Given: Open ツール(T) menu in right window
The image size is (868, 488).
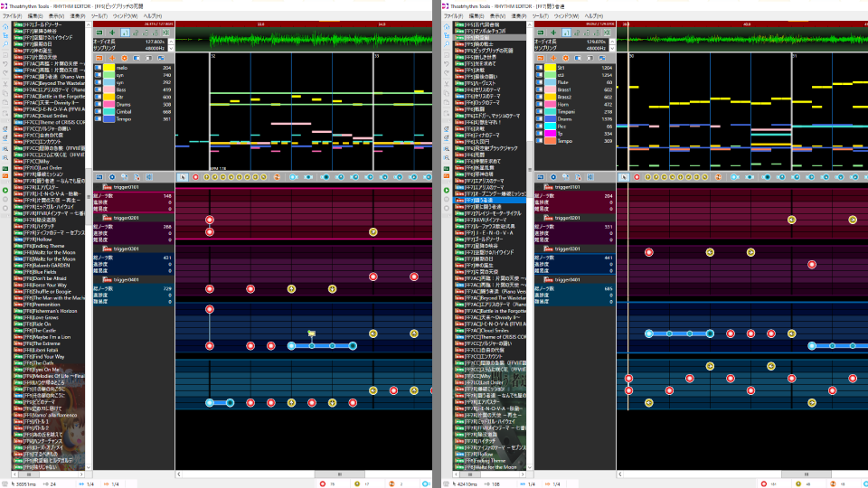Looking at the screenshot, I should click(541, 16).
